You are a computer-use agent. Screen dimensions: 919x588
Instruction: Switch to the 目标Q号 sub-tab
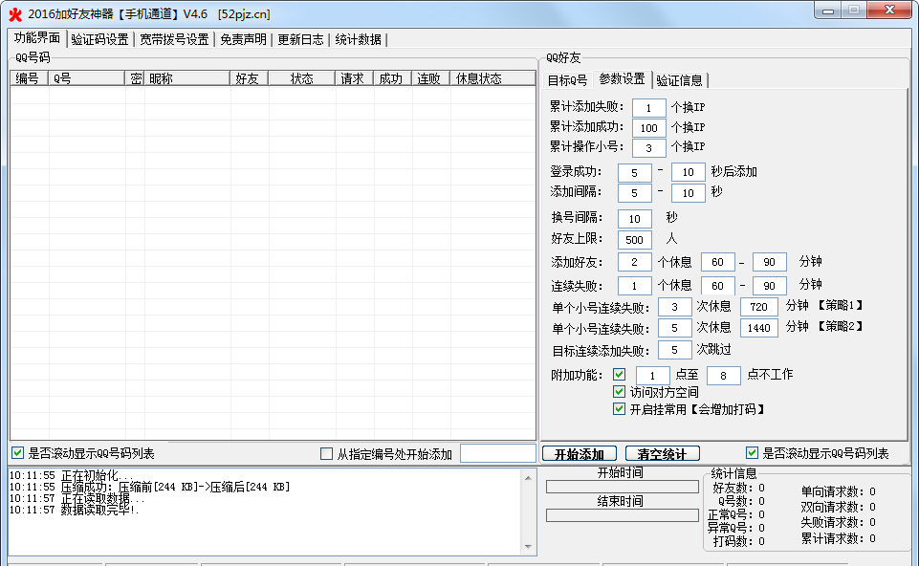tap(567, 80)
